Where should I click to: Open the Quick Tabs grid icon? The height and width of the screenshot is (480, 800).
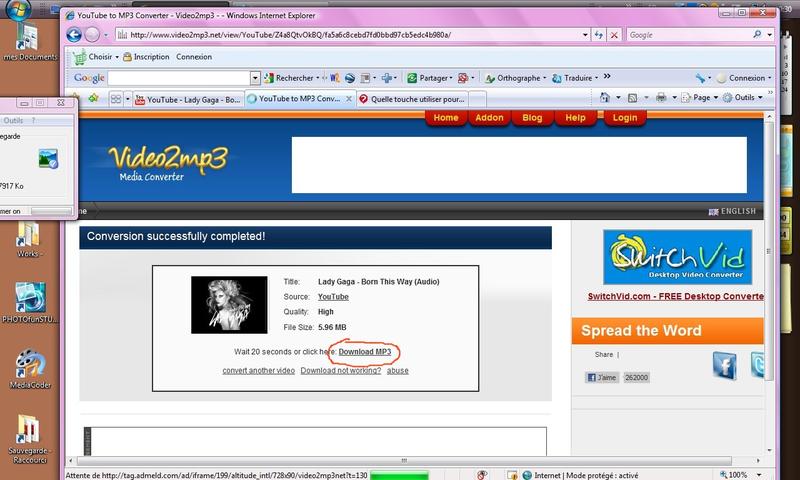coord(116,99)
